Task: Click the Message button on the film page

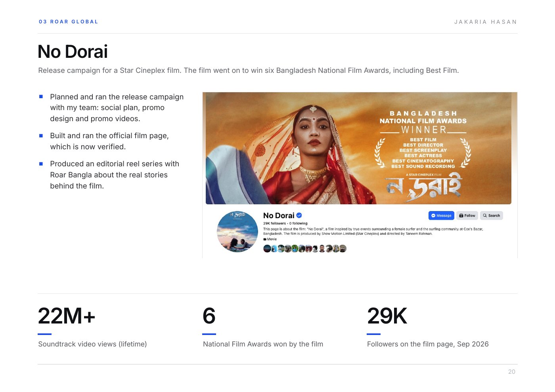Action: point(441,215)
